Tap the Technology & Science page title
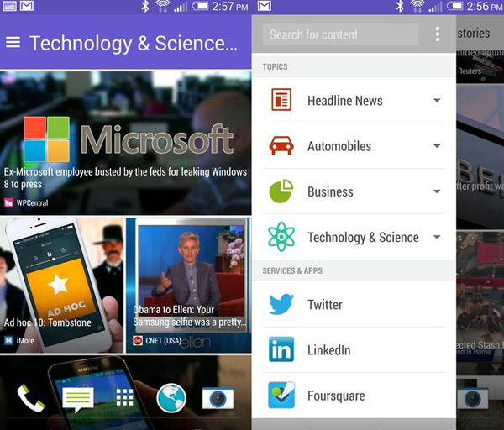Viewport: 504px width, 430px height. click(134, 43)
